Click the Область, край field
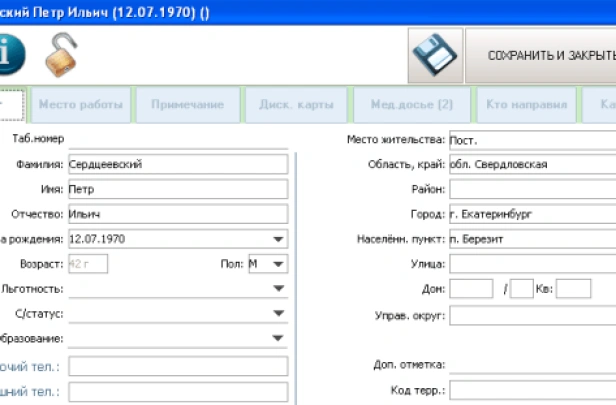Viewport: 616px width, 405px height. [x=531, y=164]
